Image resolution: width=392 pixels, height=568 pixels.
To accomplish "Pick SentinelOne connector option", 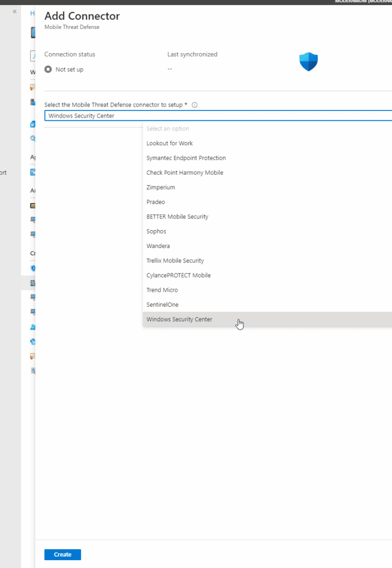I will [x=162, y=305].
